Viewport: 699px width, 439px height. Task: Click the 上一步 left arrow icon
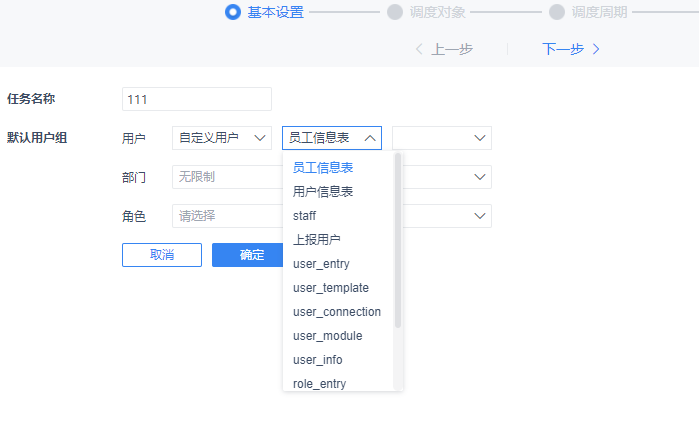tap(419, 49)
